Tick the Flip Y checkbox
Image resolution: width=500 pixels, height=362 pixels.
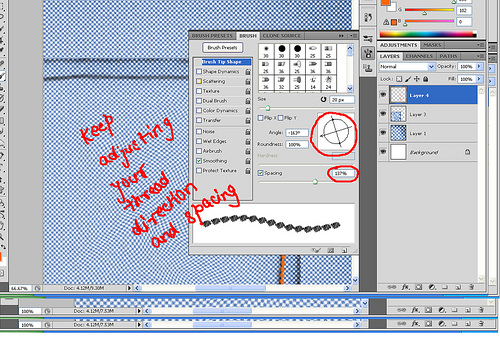click(x=280, y=118)
